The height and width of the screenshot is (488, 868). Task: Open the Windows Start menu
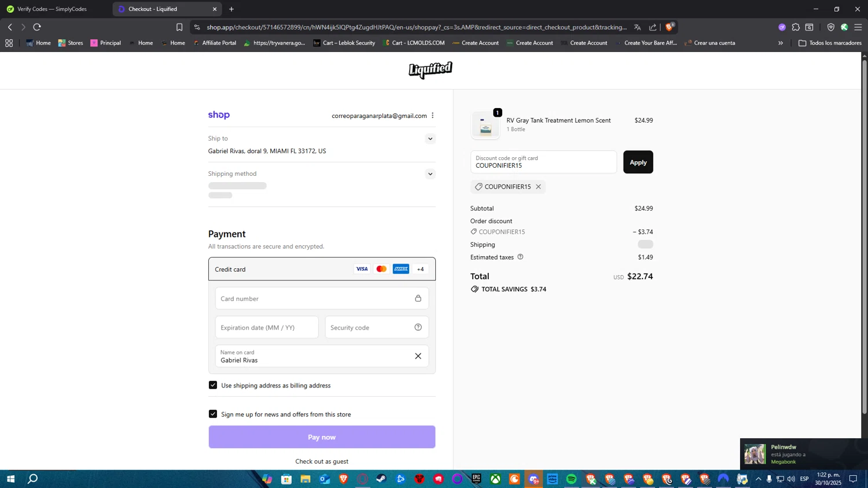pyautogui.click(x=10, y=479)
